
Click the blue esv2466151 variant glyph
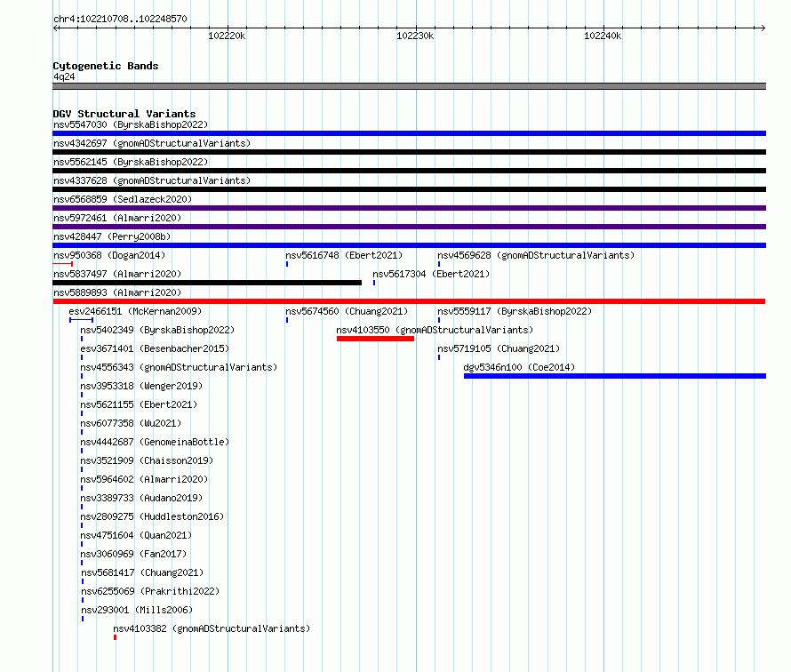tap(81, 320)
